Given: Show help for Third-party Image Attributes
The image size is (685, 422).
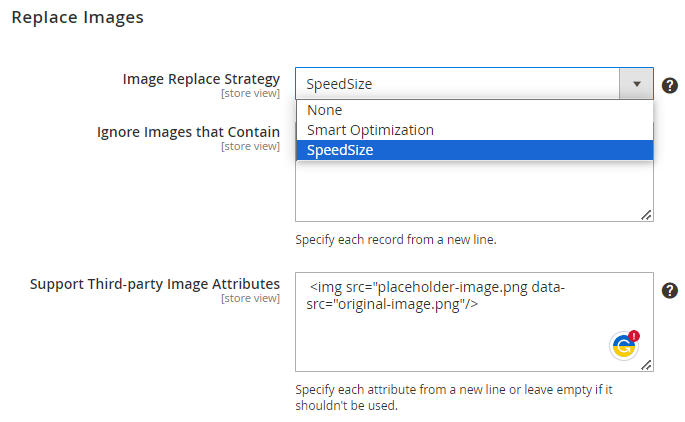Looking at the screenshot, I should tap(669, 291).
